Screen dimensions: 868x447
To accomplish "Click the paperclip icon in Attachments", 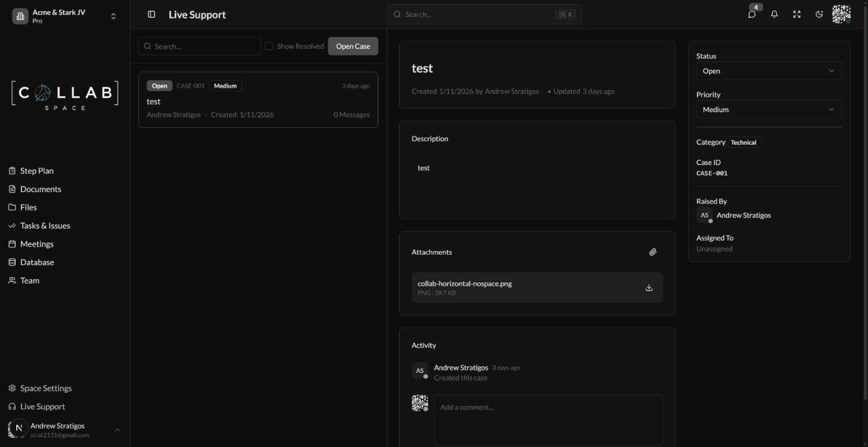I will click(x=653, y=252).
